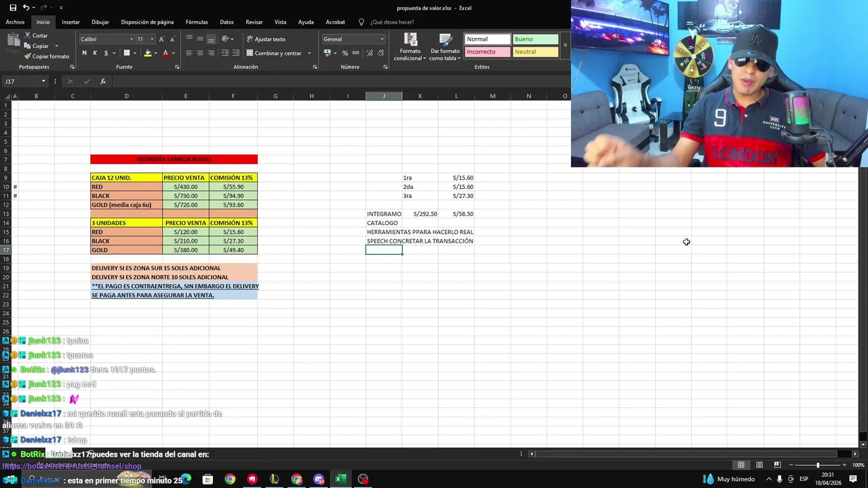Open the Calibri font name dropdown

tap(132, 39)
